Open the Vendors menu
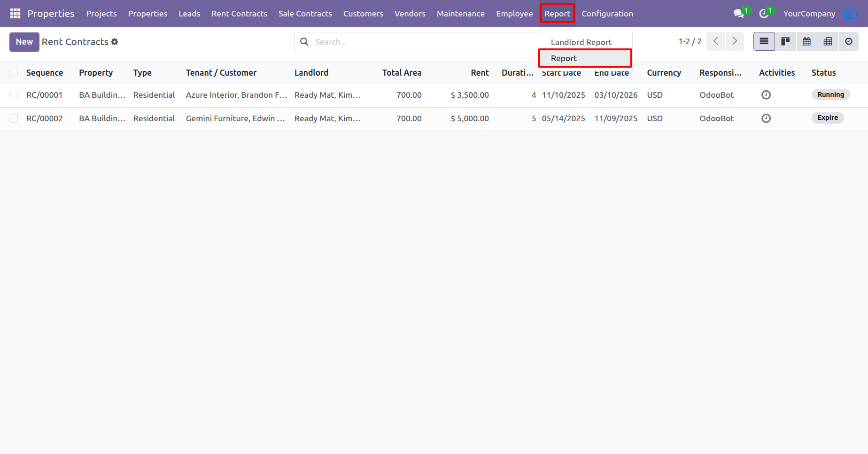This screenshot has width=868, height=454. pos(410,14)
